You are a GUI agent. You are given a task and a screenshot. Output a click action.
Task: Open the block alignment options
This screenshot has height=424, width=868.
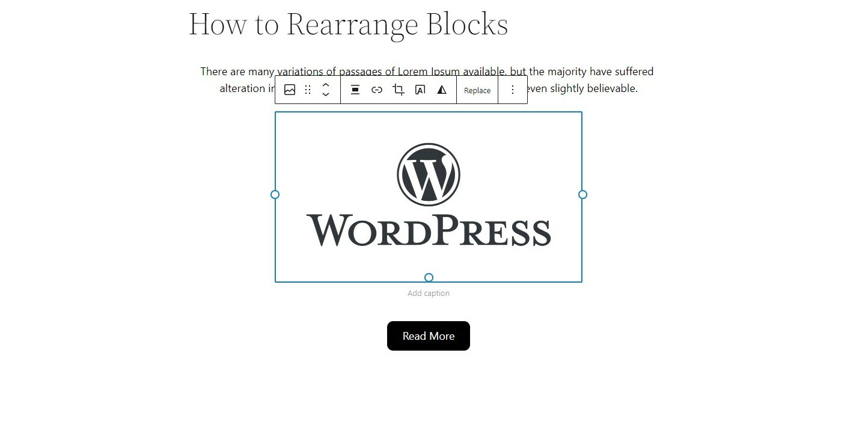coord(355,90)
